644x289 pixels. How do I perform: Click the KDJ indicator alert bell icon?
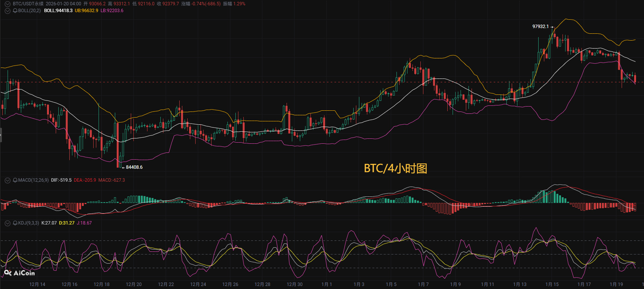tap(15, 223)
